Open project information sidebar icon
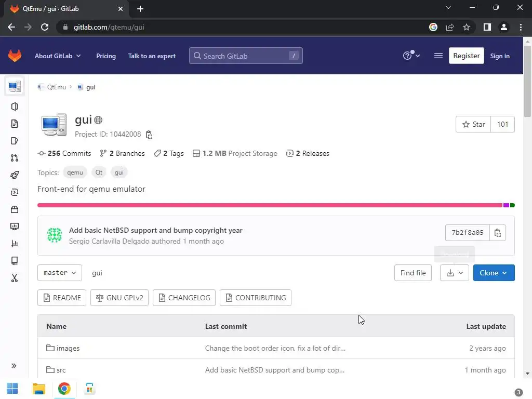 tap(14, 107)
